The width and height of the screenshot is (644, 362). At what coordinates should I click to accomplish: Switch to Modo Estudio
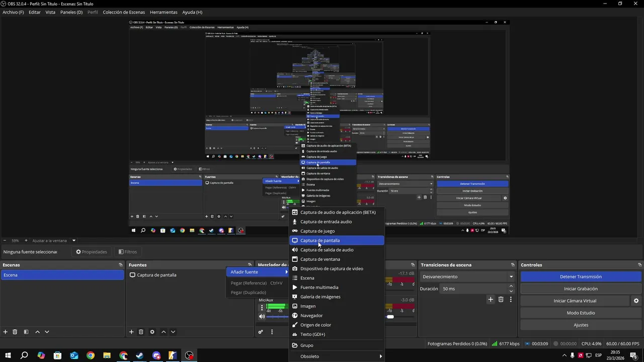click(581, 313)
